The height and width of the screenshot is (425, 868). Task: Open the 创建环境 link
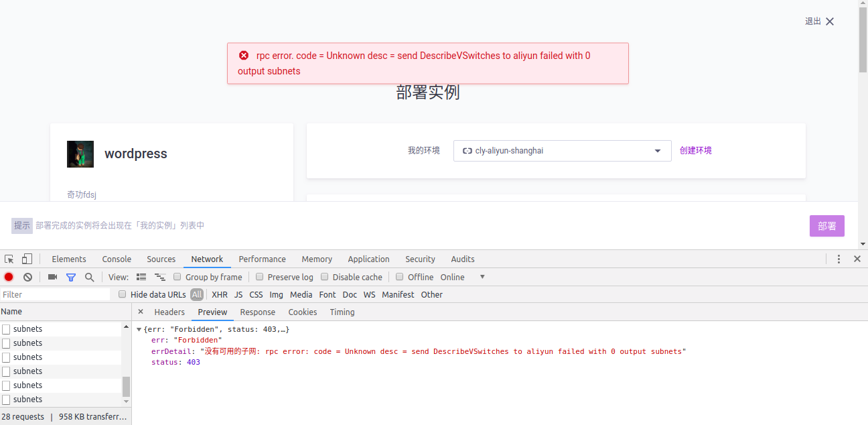[695, 150]
